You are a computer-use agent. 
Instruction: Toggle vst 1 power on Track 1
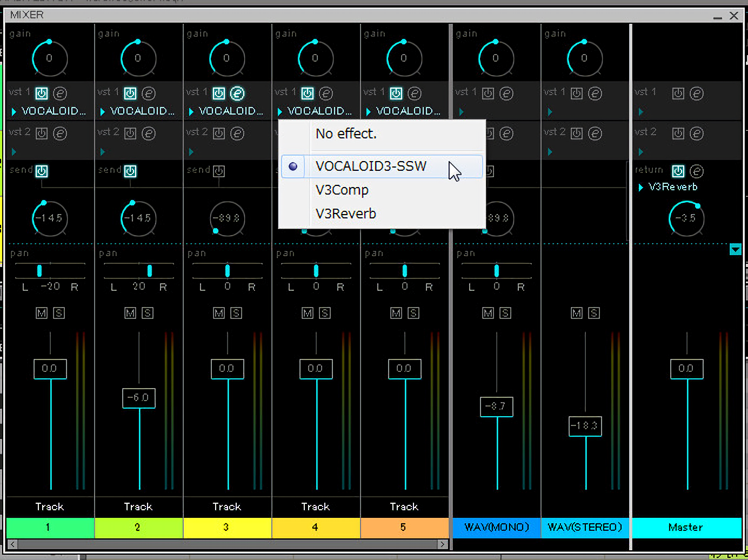click(42, 94)
